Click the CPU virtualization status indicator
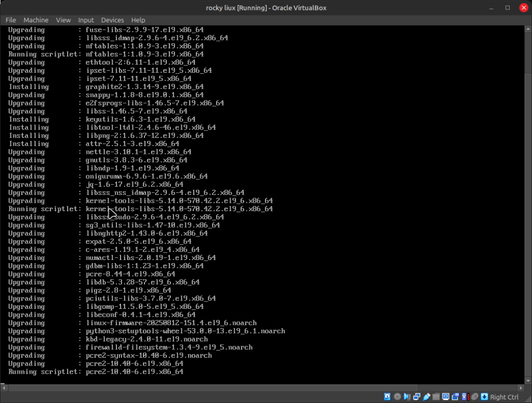Screen dimensions: 532x403 point(465,397)
